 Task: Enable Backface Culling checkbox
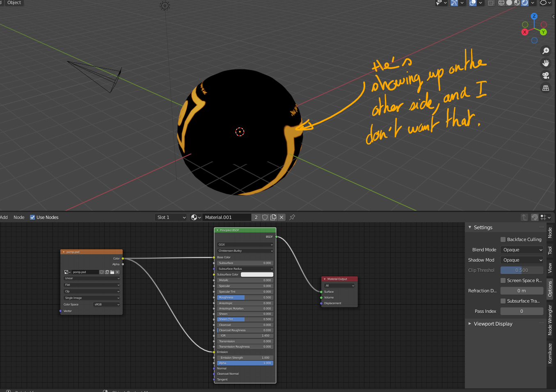point(503,239)
